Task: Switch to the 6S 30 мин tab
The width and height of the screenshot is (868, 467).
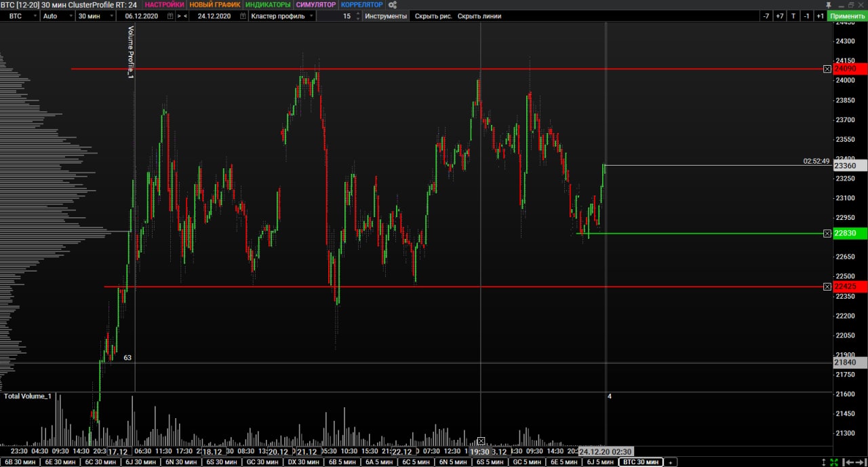Action: pos(222,462)
